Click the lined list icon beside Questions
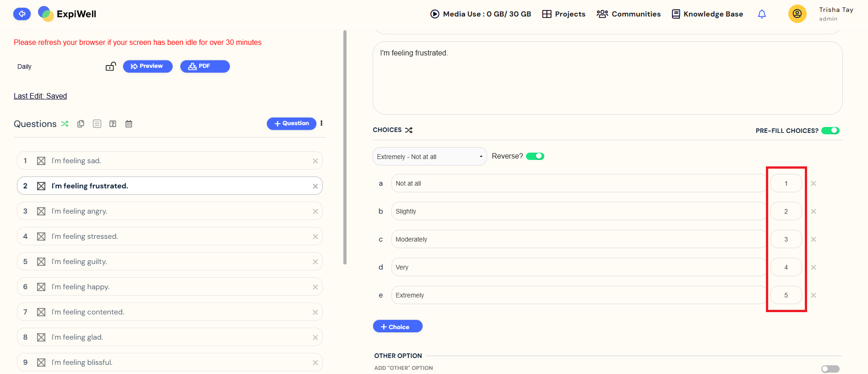 (x=97, y=124)
